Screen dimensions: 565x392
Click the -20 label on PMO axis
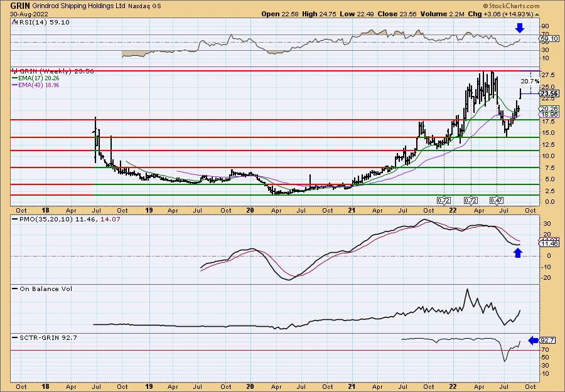point(546,277)
